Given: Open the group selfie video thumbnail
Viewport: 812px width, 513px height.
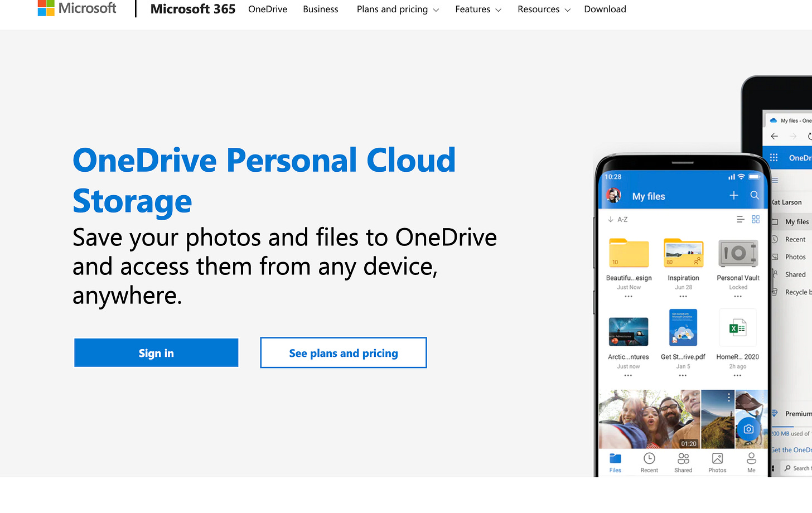Looking at the screenshot, I should 649,419.
